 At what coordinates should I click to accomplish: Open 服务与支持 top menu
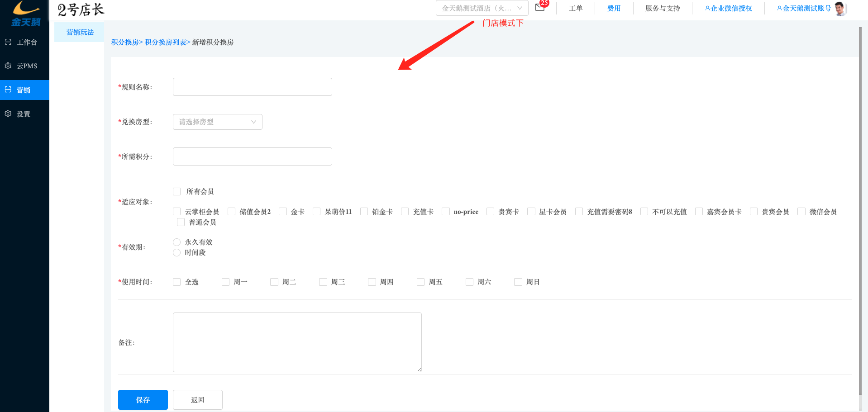tap(663, 8)
